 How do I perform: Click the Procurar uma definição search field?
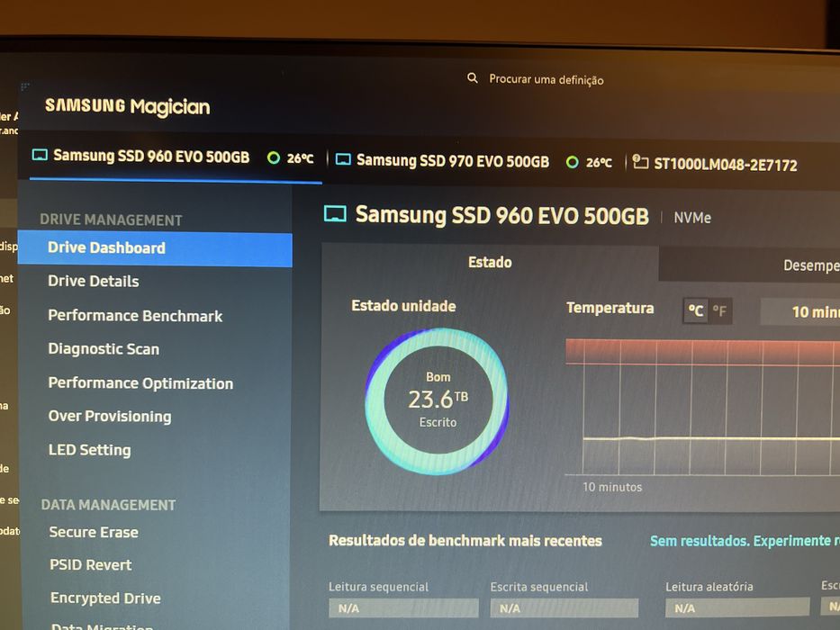pyautogui.click(x=546, y=80)
